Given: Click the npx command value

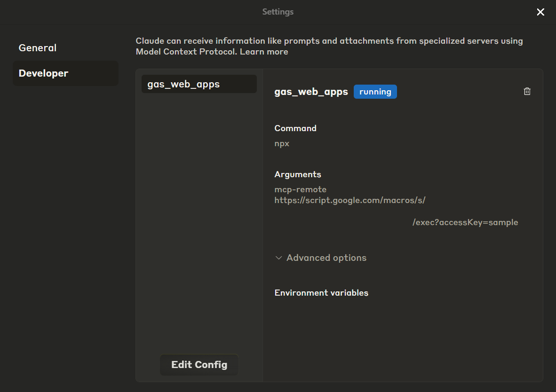Looking at the screenshot, I should [282, 144].
